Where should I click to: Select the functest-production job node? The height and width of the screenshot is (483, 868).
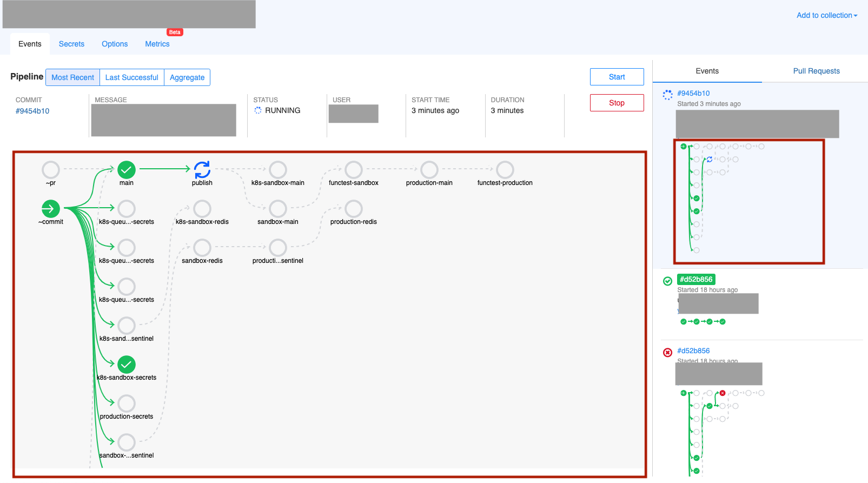tap(505, 169)
